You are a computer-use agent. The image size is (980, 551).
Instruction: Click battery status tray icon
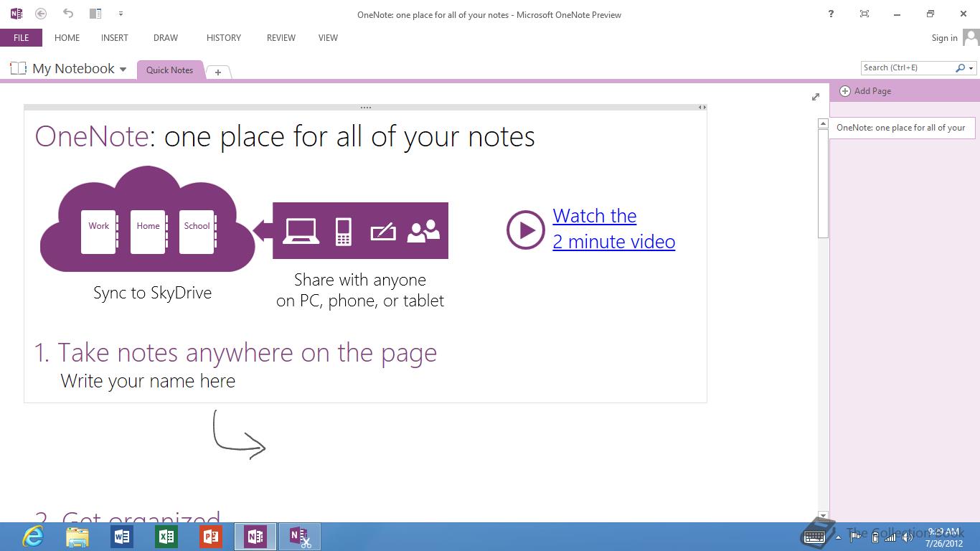coord(875,537)
